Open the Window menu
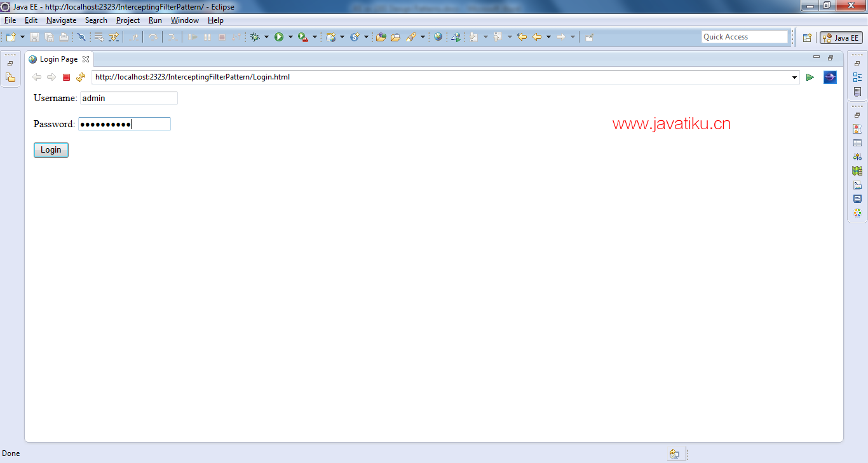Viewport: 868px width, 463px height. pyautogui.click(x=185, y=20)
